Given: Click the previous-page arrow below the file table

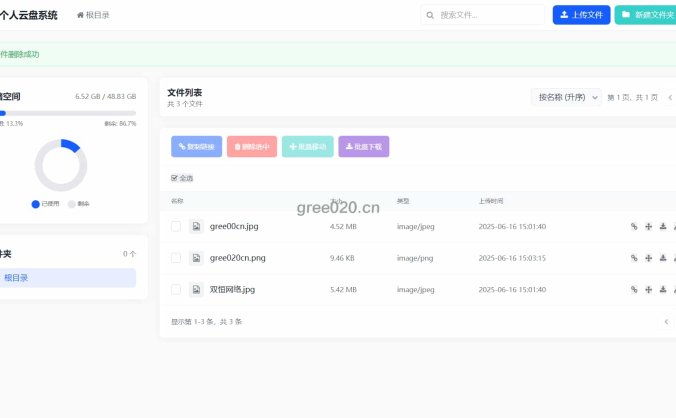Looking at the screenshot, I should (667, 321).
